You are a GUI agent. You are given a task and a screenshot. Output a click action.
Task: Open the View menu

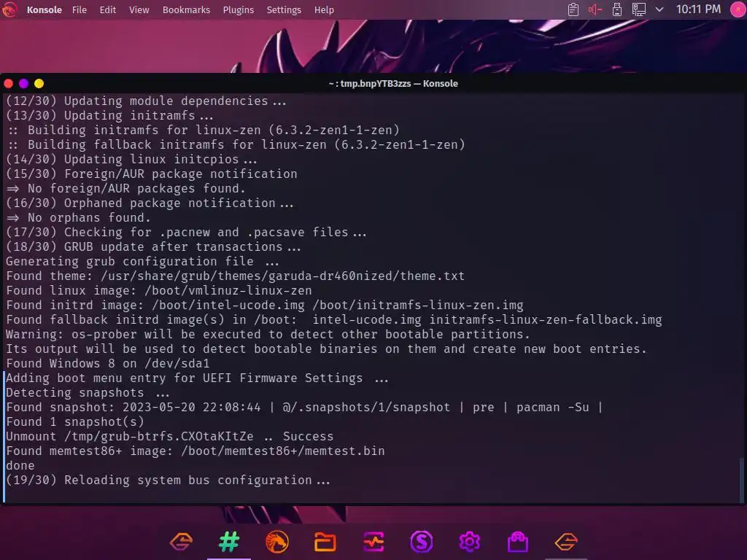[x=139, y=9]
